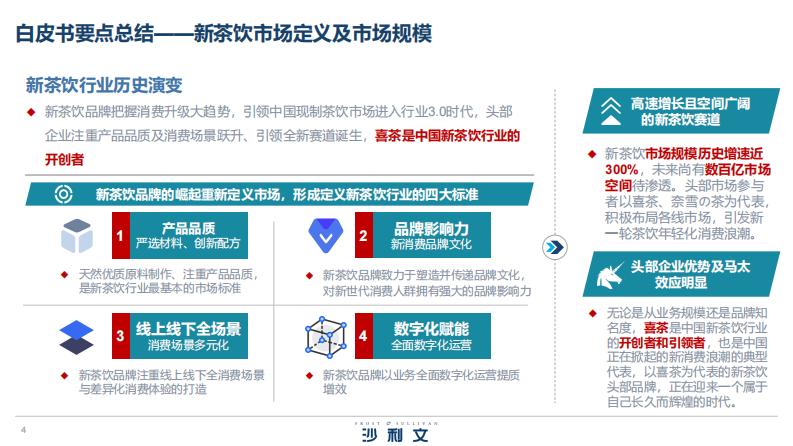Click the line 对新世代消费人群拥有强大的品牌影响力
793x446 pixels.
click(427, 291)
